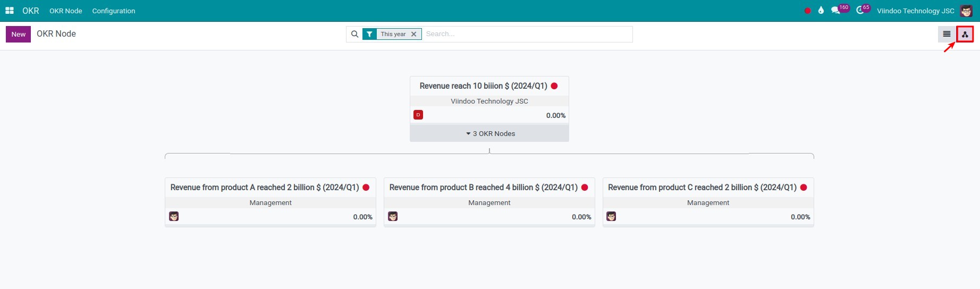Switch to hierarchy tree view

pyautogui.click(x=965, y=34)
